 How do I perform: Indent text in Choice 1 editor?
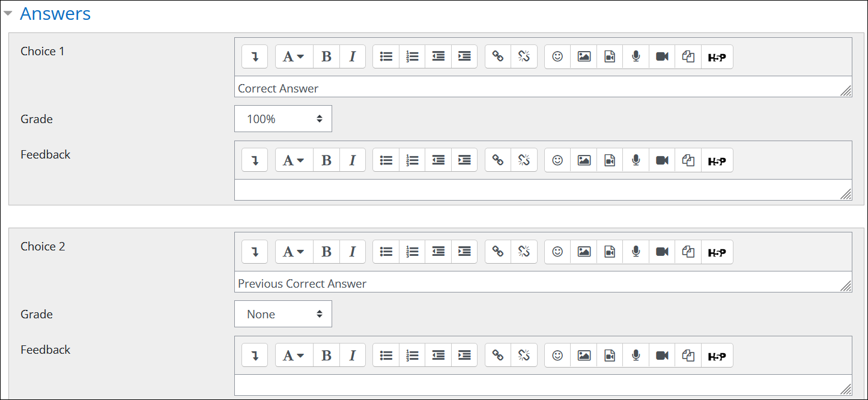point(464,56)
